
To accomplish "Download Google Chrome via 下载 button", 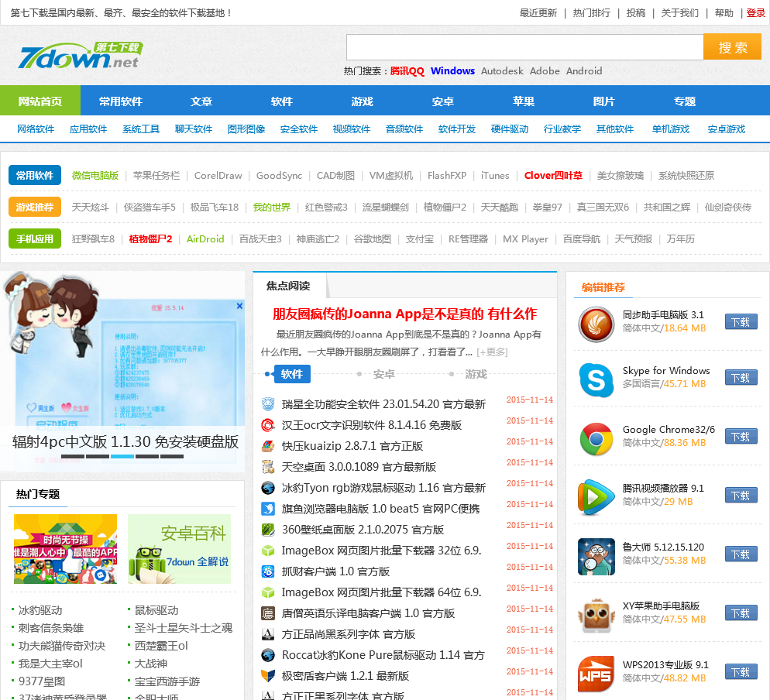I will 741,437.
